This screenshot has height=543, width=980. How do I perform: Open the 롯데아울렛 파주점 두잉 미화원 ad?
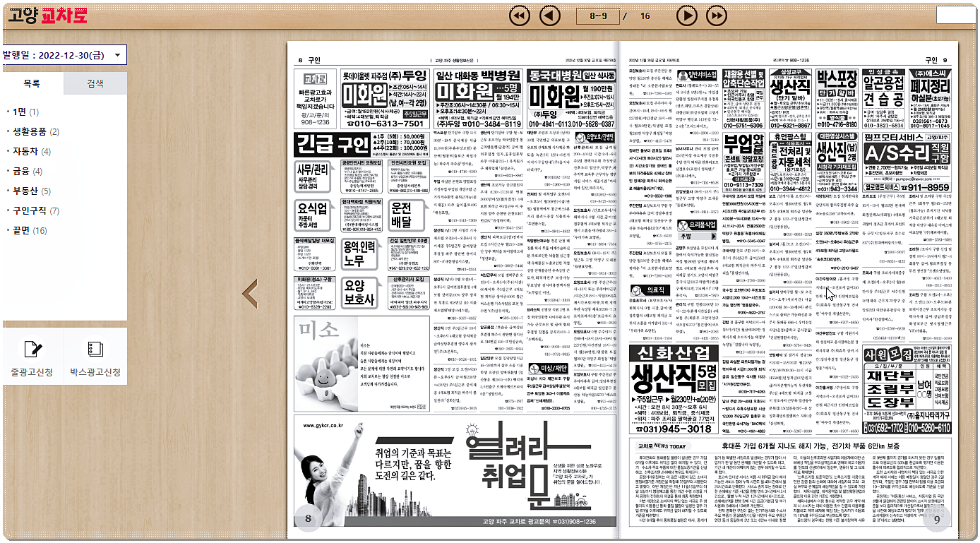point(385,99)
